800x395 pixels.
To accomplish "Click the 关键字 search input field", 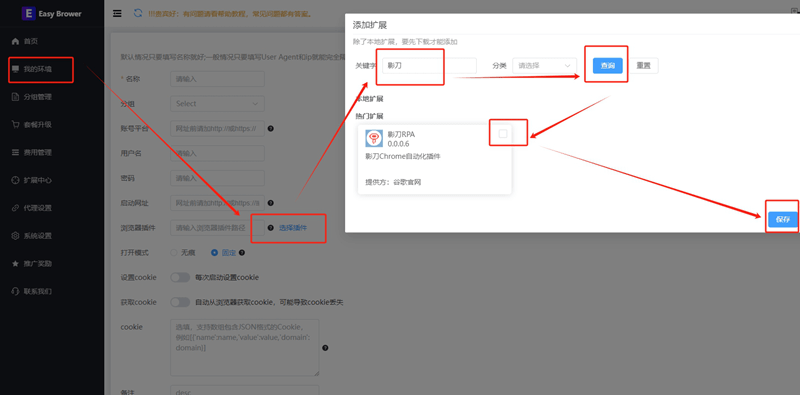I will pyautogui.click(x=429, y=66).
